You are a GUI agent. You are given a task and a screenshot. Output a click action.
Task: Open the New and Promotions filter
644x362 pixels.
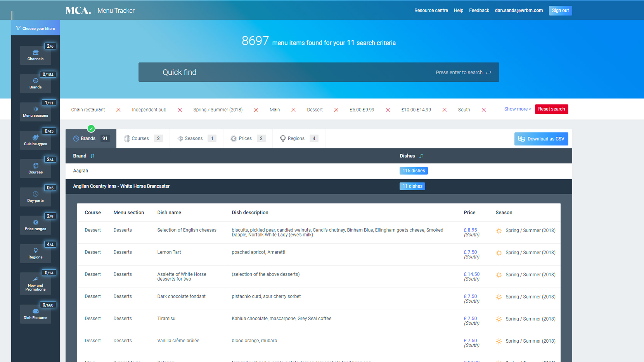coord(35,283)
